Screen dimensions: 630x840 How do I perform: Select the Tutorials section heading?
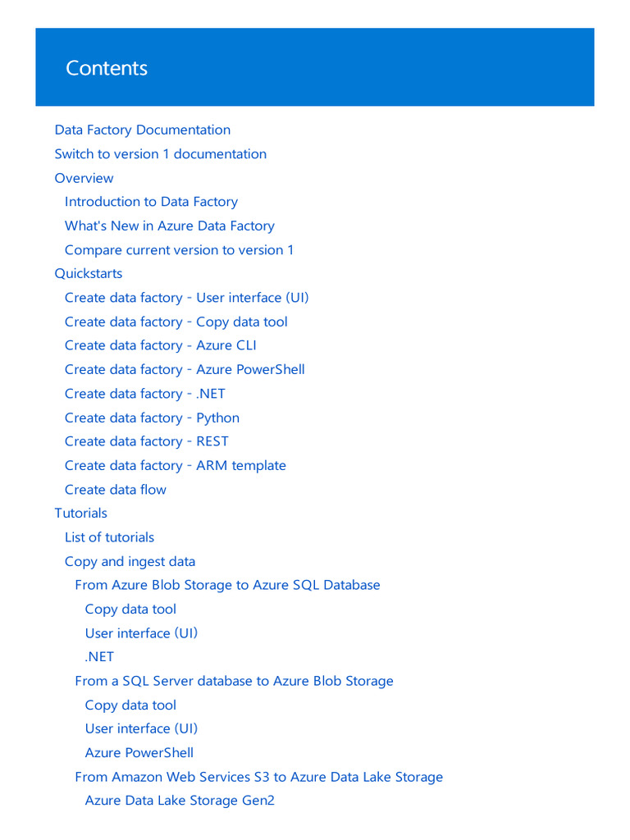pos(80,513)
